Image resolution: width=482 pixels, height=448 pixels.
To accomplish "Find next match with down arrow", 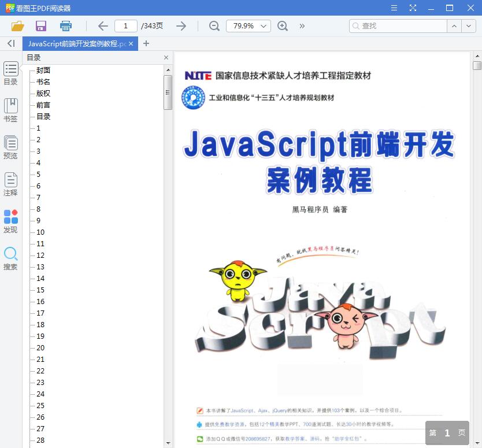I will tap(469, 26).
